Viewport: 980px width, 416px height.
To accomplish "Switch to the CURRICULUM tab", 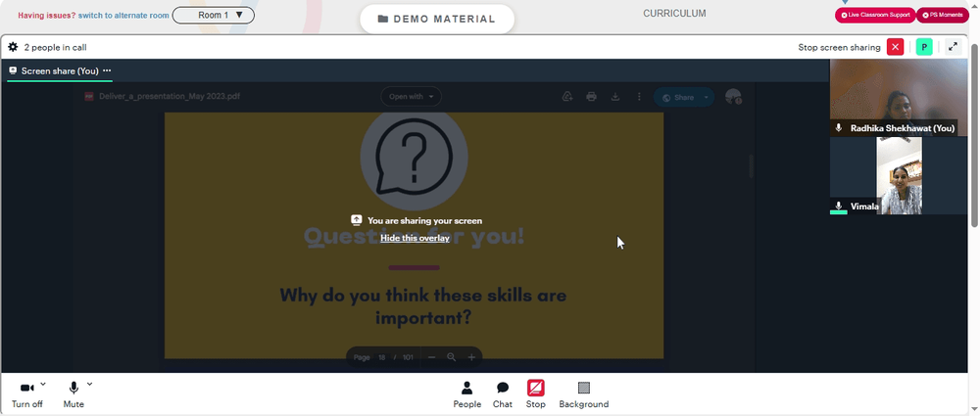I will coord(674,13).
